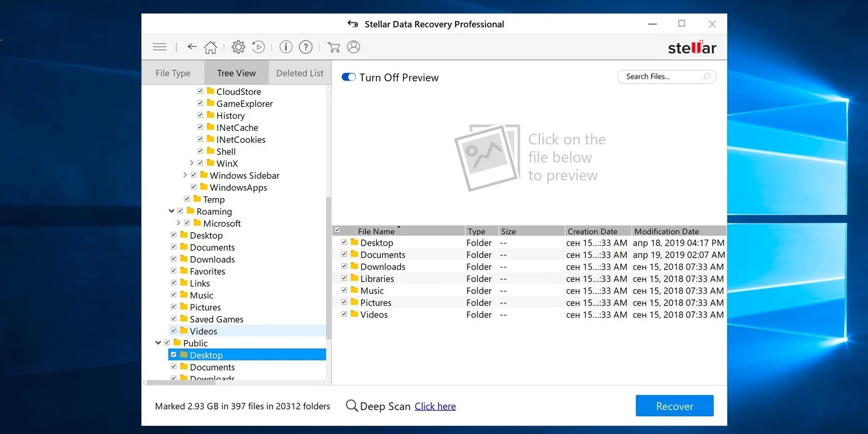
Task: Select the Pictures folder in tree
Action: tap(205, 307)
